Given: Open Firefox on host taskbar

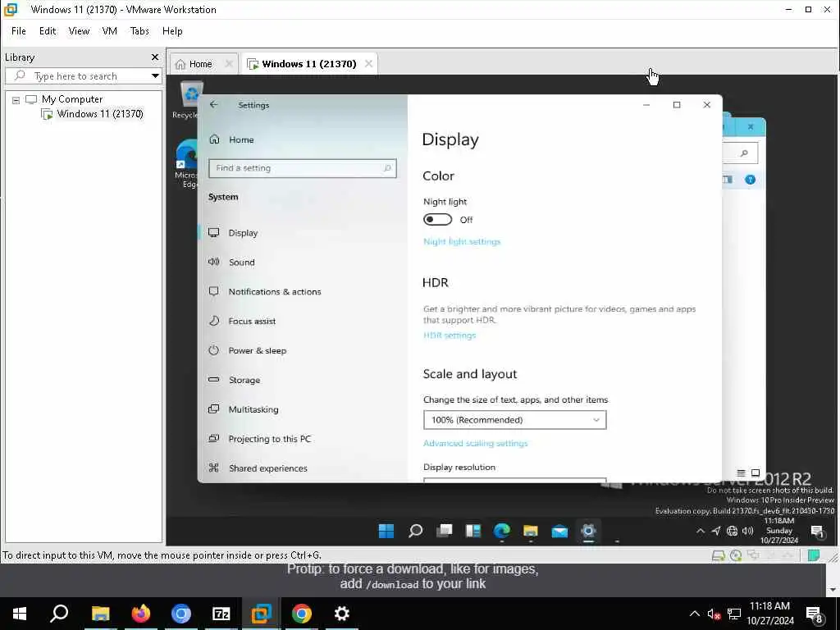Looking at the screenshot, I should [x=141, y=614].
